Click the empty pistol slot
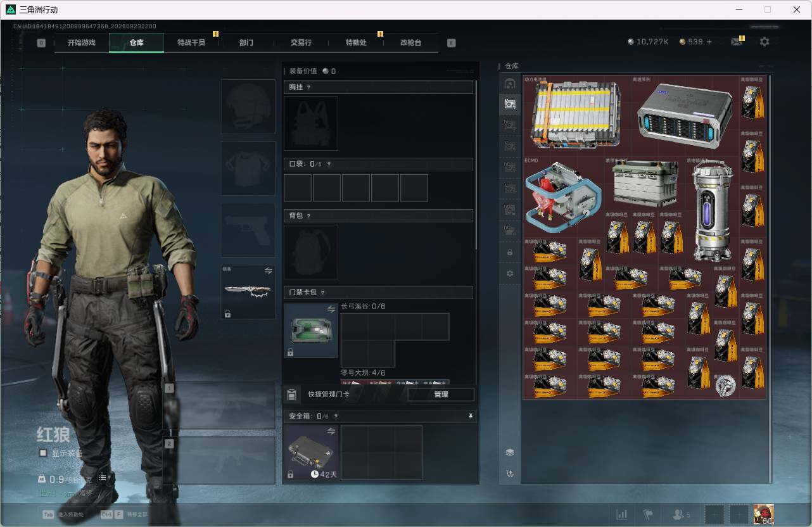 (248, 230)
